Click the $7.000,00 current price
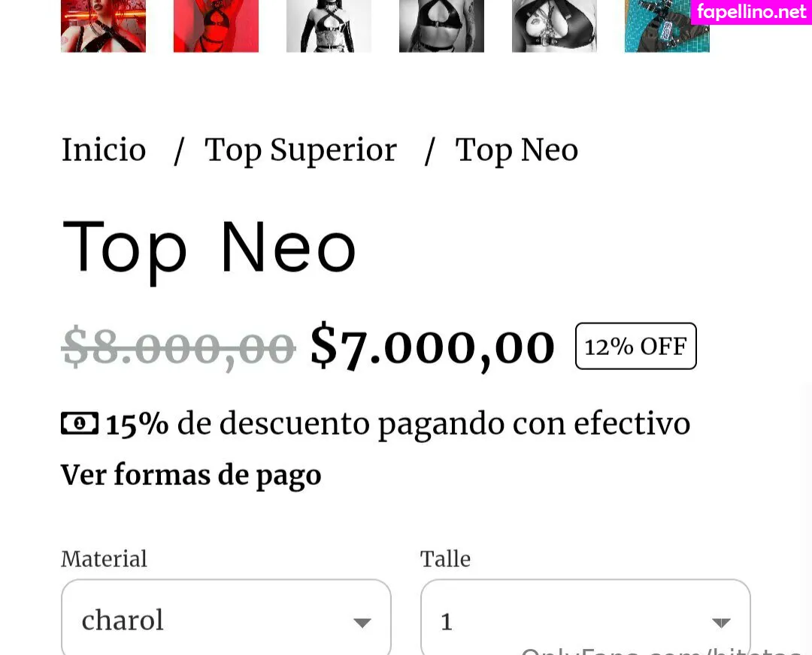Image resolution: width=812 pixels, height=655 pixels. coord(432,347)
